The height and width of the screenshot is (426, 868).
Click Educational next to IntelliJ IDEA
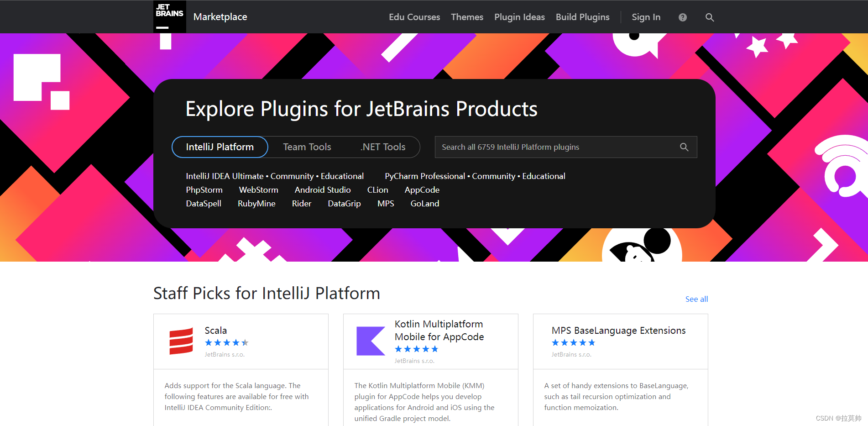pyautogui.click(x=342, y=176)
